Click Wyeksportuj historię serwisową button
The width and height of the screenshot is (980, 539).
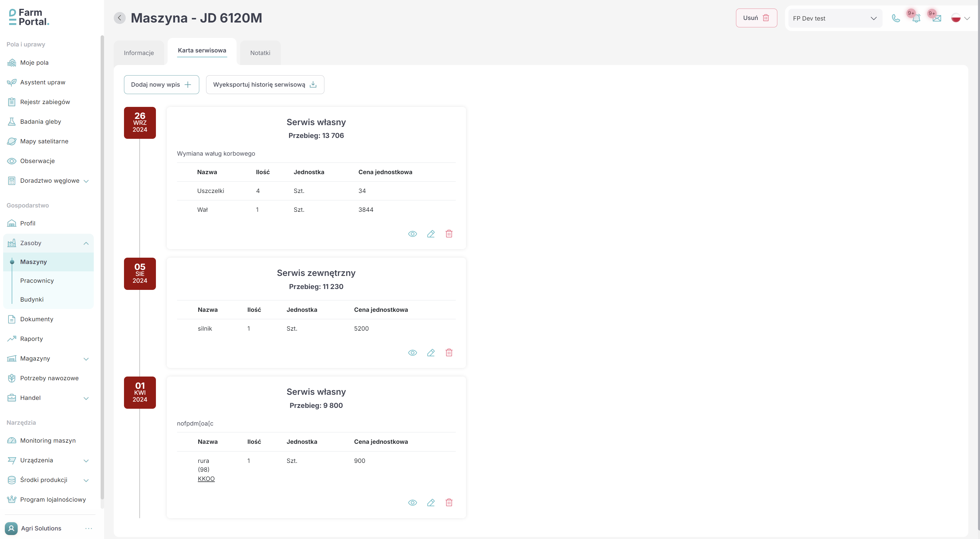(265, 84)
